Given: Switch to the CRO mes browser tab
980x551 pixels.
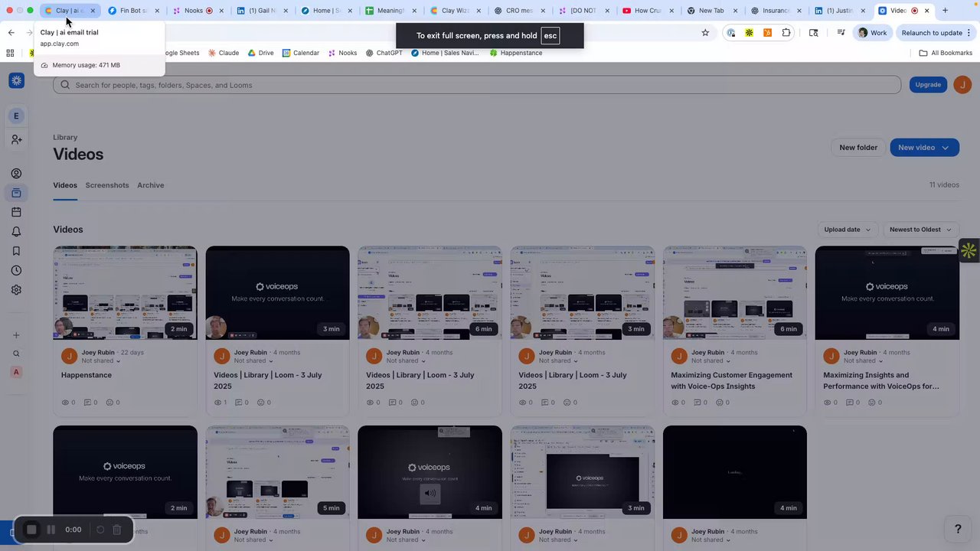Looking at the screenshot, I should coord(518,11).
